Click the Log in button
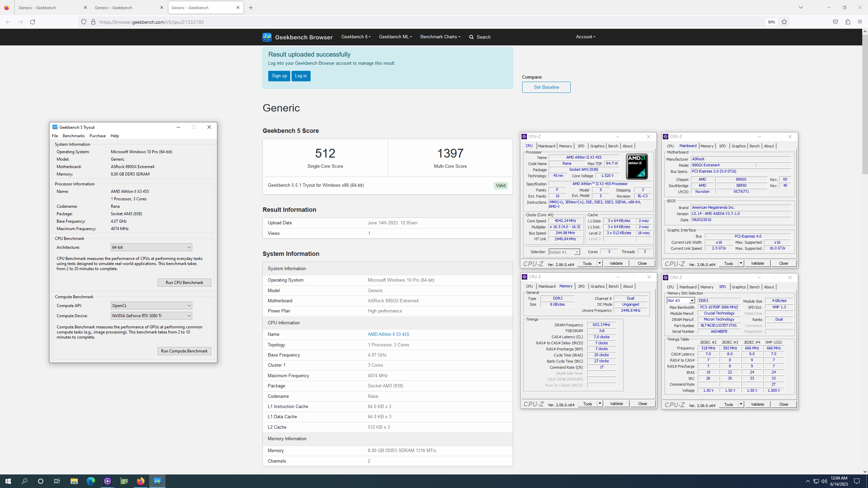The image size is (868, 488). click(301, 76)
